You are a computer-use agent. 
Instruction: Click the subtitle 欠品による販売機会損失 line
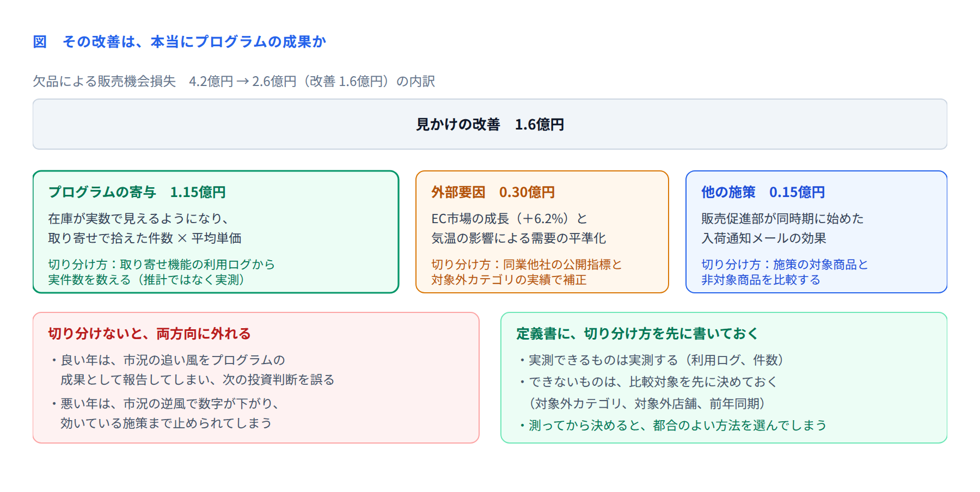(234, 81)
